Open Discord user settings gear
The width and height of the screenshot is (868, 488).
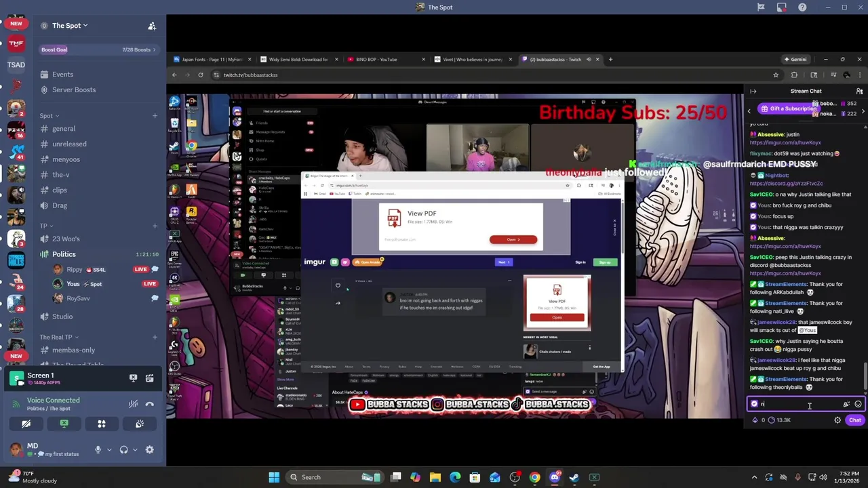click(x=149, y=449)
